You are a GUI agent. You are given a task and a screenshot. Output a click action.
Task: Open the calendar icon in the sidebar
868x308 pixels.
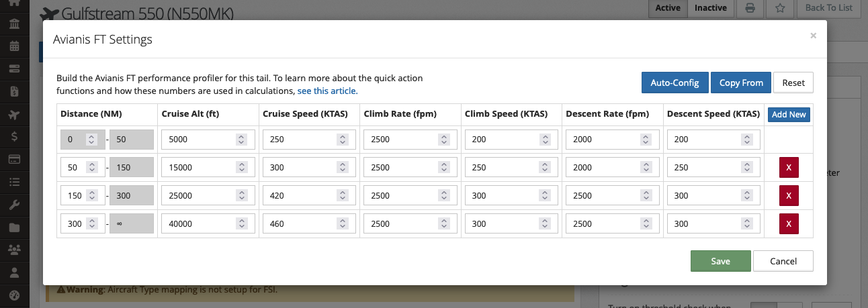pos(14,46)
